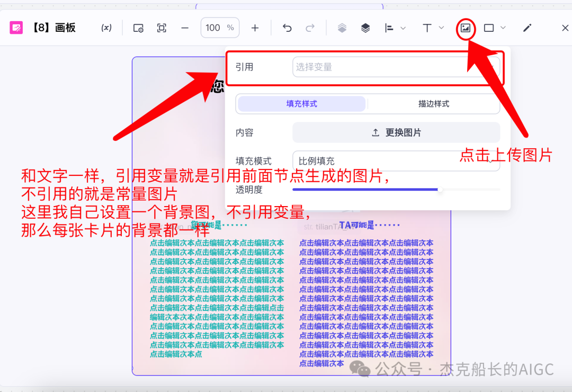
Task: Open canvas size settings icon
Action: [138, 28]
